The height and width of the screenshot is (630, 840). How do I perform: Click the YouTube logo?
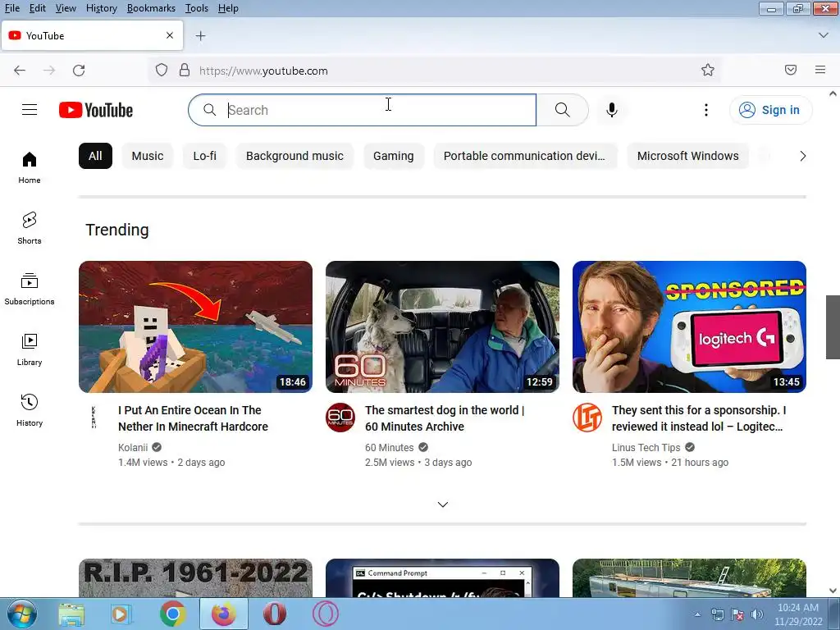(96, 110)
